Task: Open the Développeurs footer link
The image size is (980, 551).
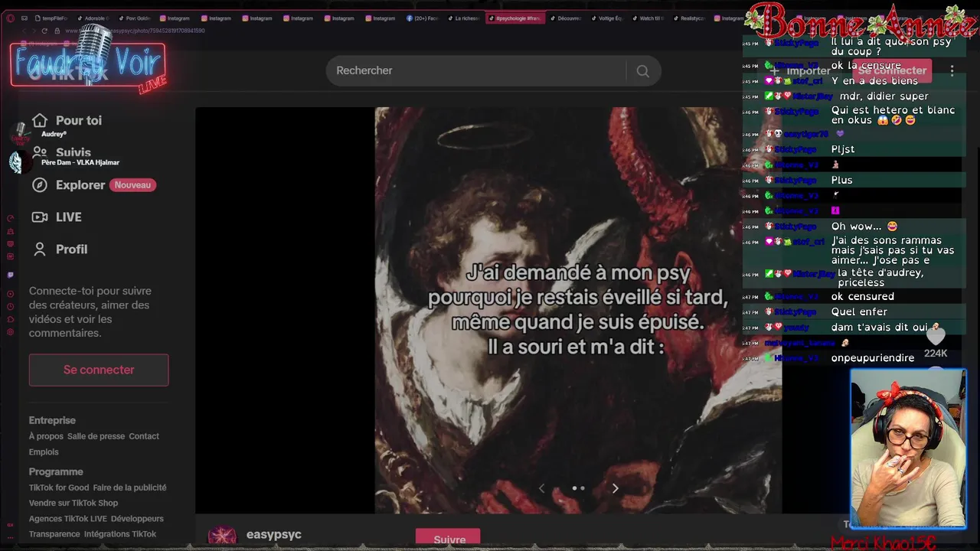Action: (137, 518)
